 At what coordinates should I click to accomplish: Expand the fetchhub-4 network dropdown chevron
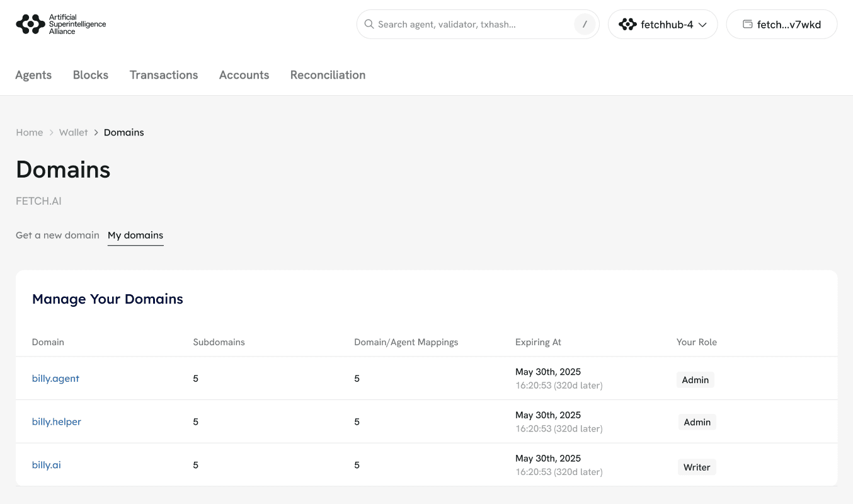pos(702,25)
